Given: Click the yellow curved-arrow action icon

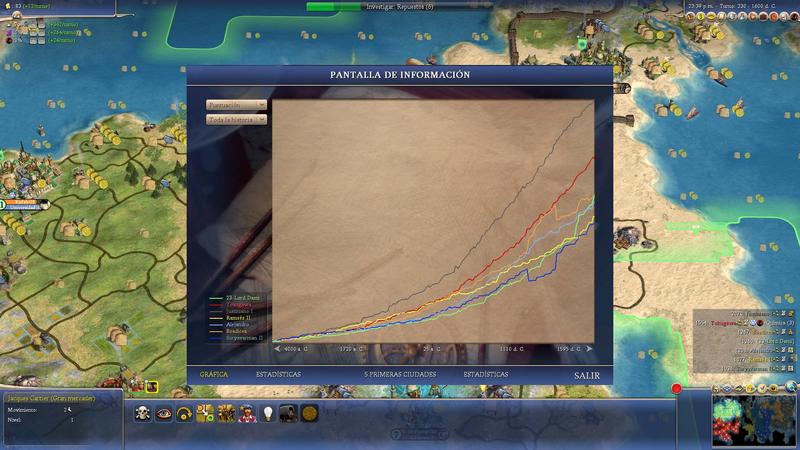Looking at the screenshot, I should tap(184, 413).
